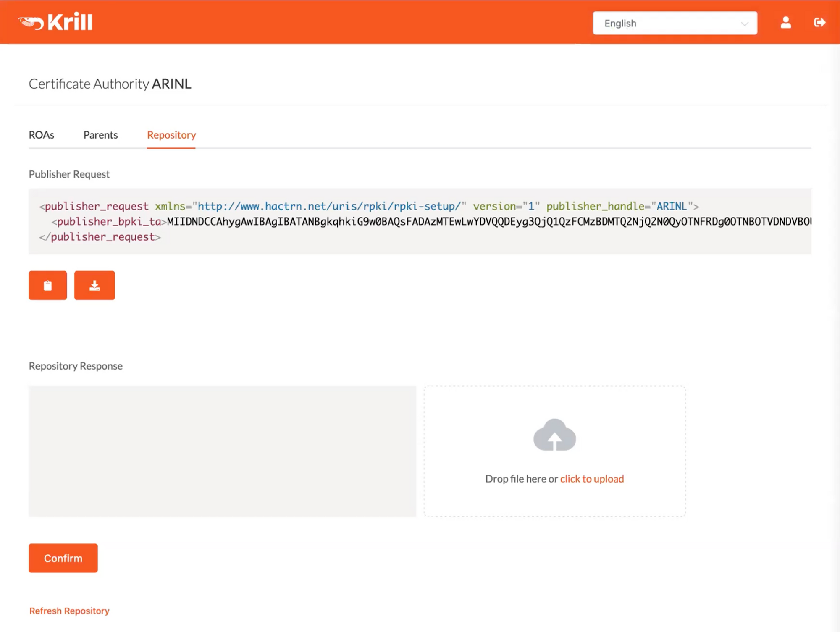
Task: Click inside the Repository Response text area
Action: tap(222, 451)
